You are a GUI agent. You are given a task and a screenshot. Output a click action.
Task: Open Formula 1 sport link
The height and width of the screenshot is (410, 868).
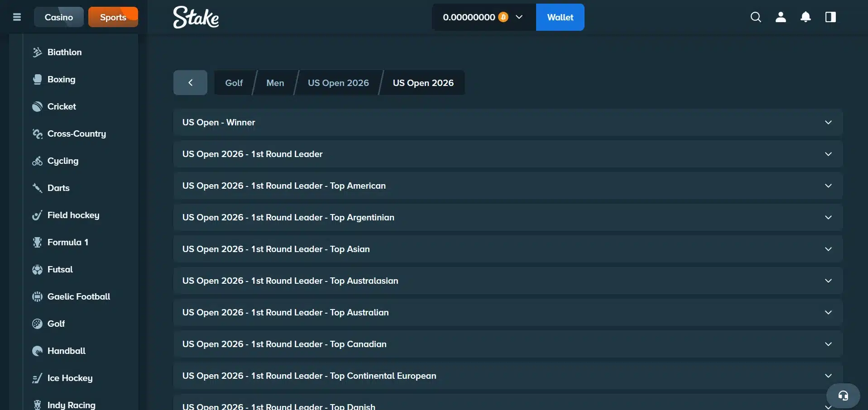pyautogui.click(x=68, y=242)
